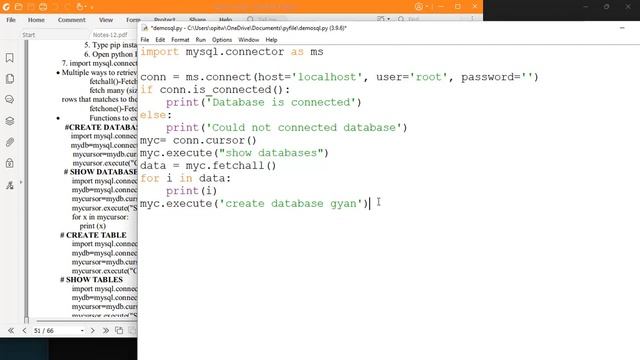Image resolution: width=640 pixels, height=360 pixels.
Task: Open Edit menu in IDLE editor
Action: click(x=160, y=40)
